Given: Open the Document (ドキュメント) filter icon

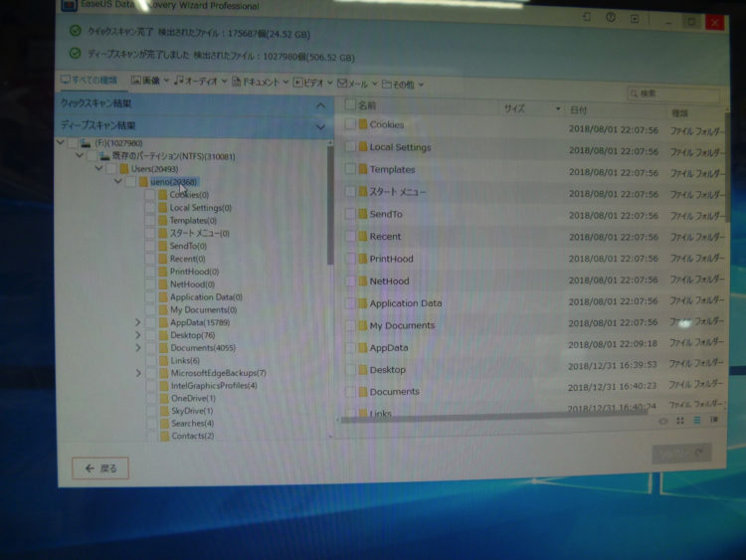Looking at the screenshot, I should click(x=236, y=82).
